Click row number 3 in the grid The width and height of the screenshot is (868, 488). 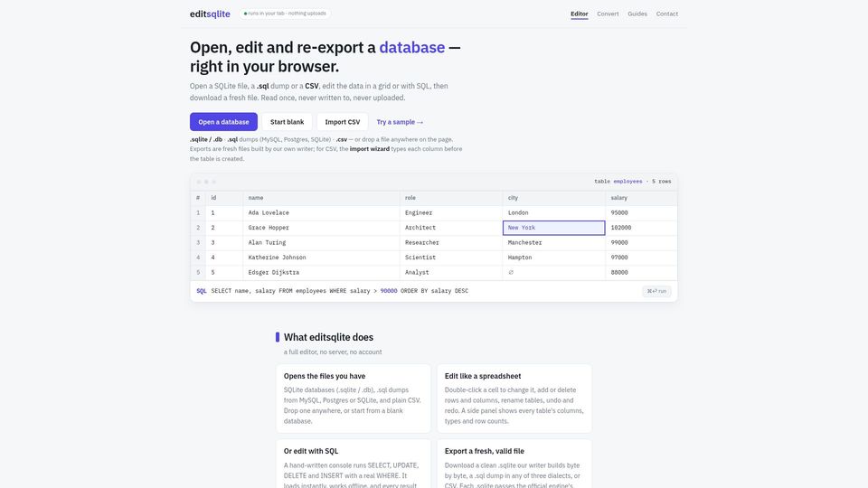tap(198, 242)
